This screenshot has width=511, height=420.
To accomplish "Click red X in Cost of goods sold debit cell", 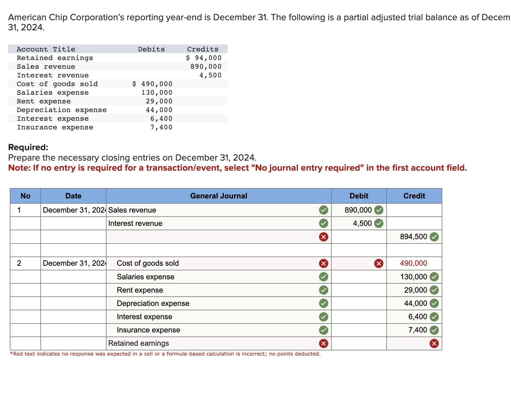I will click(378, 263).
